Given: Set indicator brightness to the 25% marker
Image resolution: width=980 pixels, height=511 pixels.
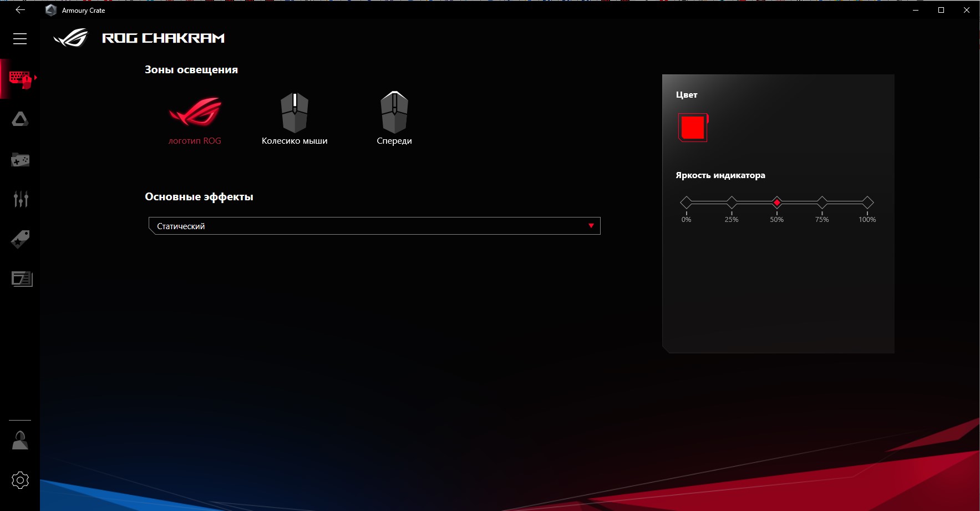Looking at the screenshot, I should (x=732, y=203).
